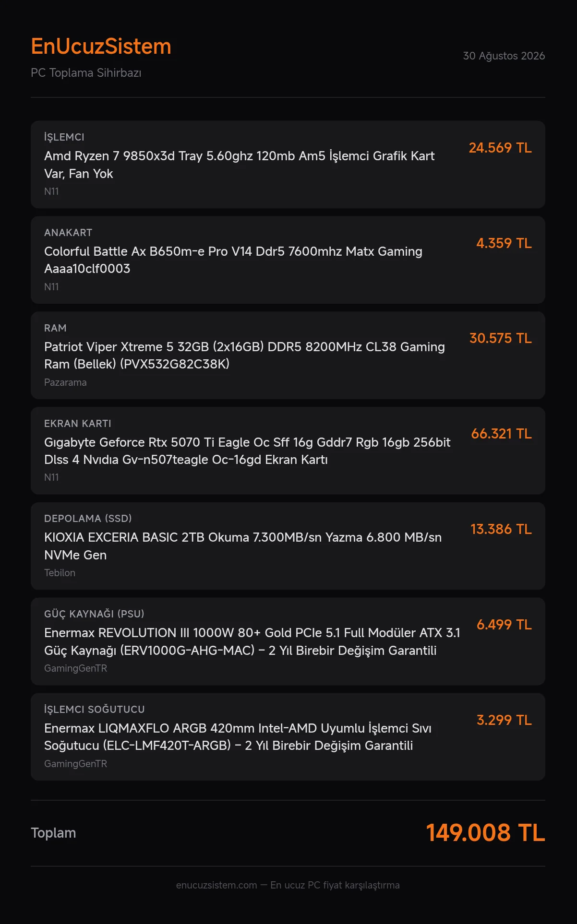Click the Tebilon seller name under SSD
The width and height of the screenshot is (577, 924).
[x=60, y=573]
